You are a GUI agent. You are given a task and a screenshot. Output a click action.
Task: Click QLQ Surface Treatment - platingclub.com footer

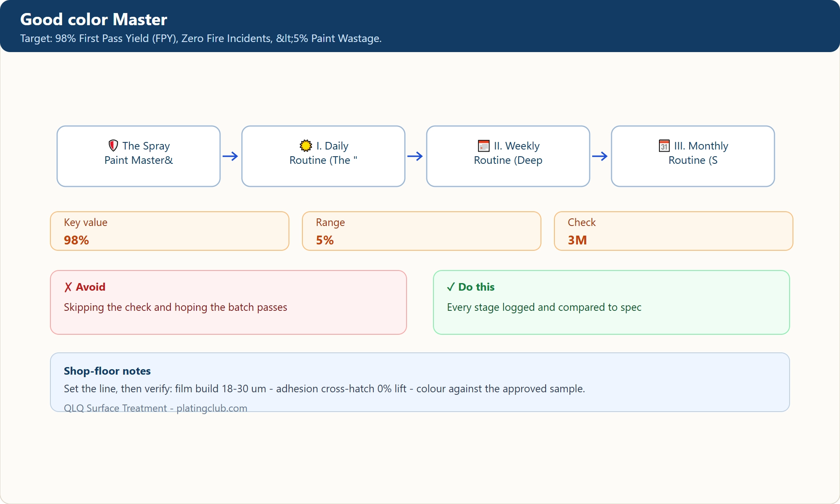155,408
